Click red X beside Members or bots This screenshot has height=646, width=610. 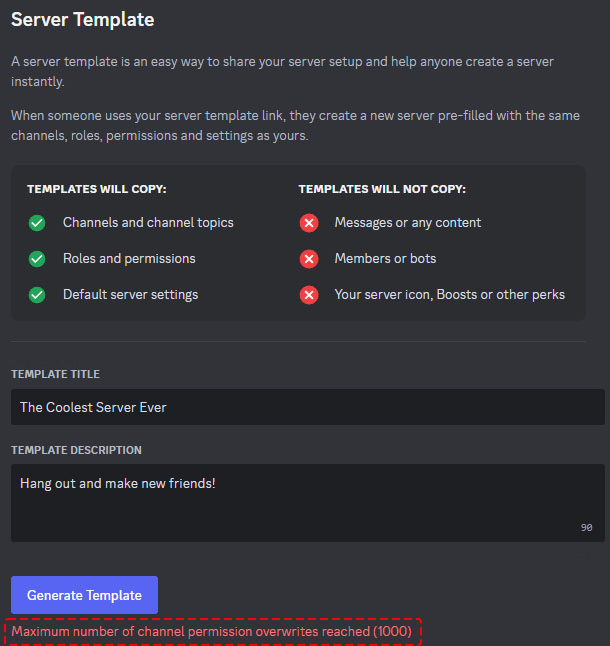point(309,259)
